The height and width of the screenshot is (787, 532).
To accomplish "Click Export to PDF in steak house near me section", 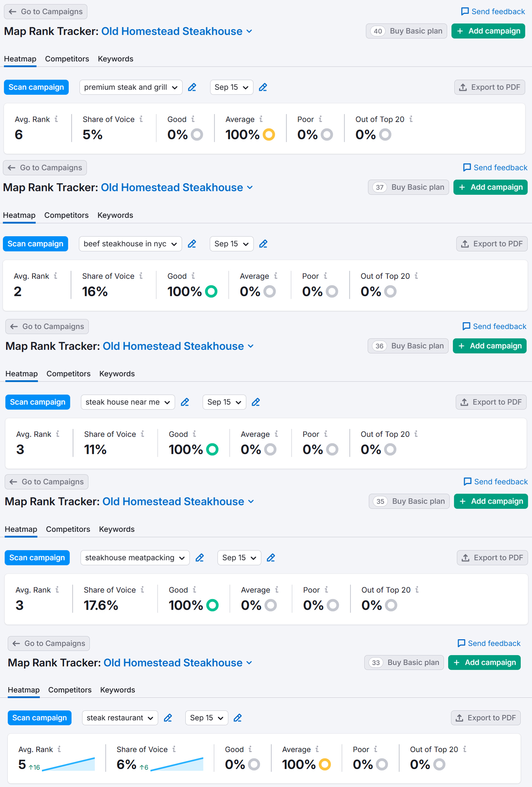I will click(x=491, y=402).
